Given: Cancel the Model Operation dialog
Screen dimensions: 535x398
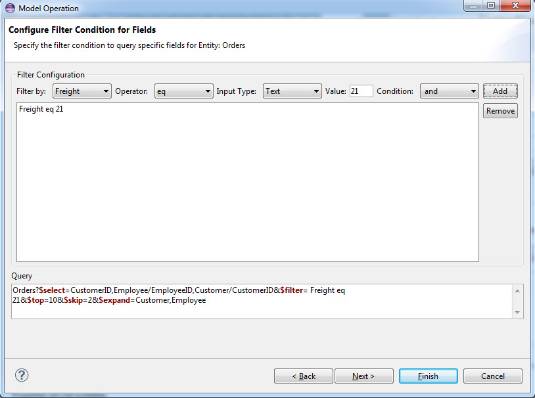Looking at the screenshot, I should 492,376.
